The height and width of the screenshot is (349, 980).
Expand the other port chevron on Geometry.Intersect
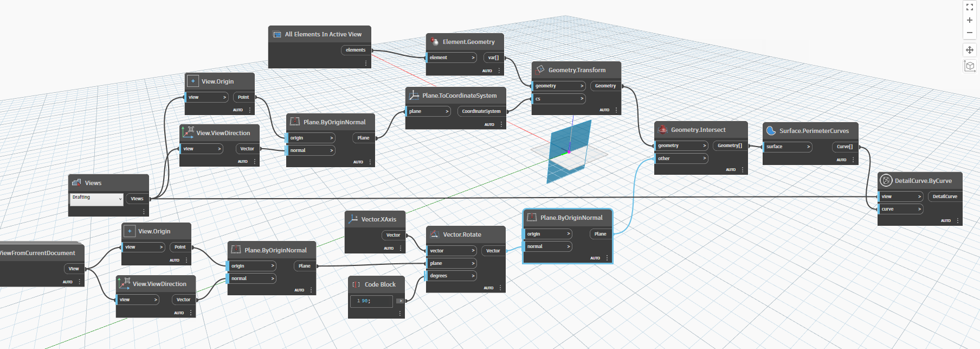click(x=704, y=158)
